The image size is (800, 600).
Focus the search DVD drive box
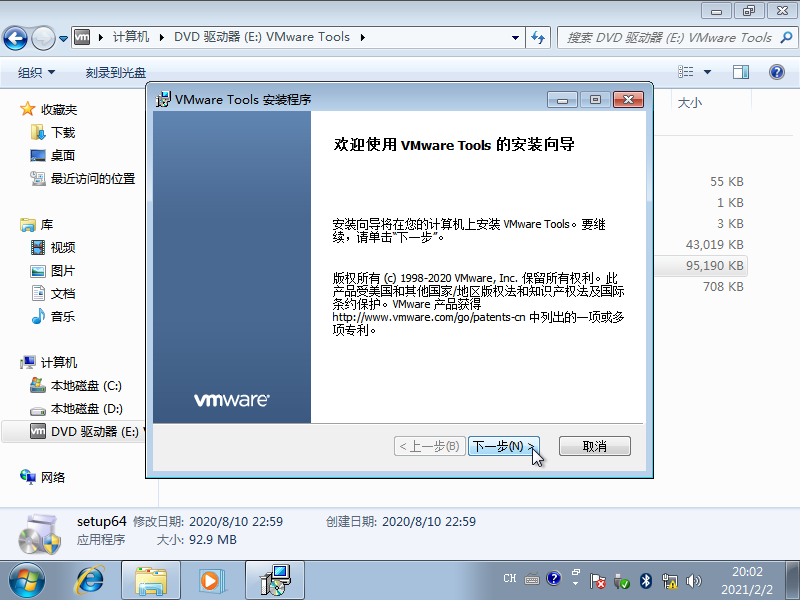[668, 38]
